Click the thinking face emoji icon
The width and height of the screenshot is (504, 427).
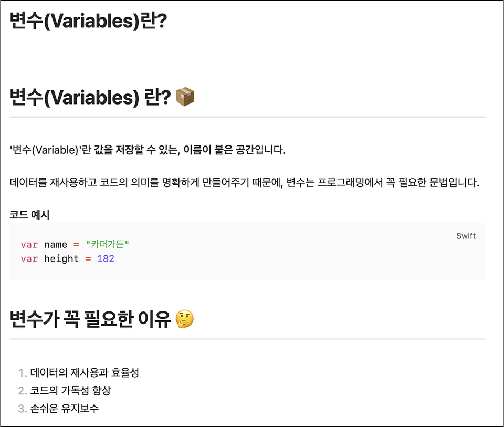[185, 319]
